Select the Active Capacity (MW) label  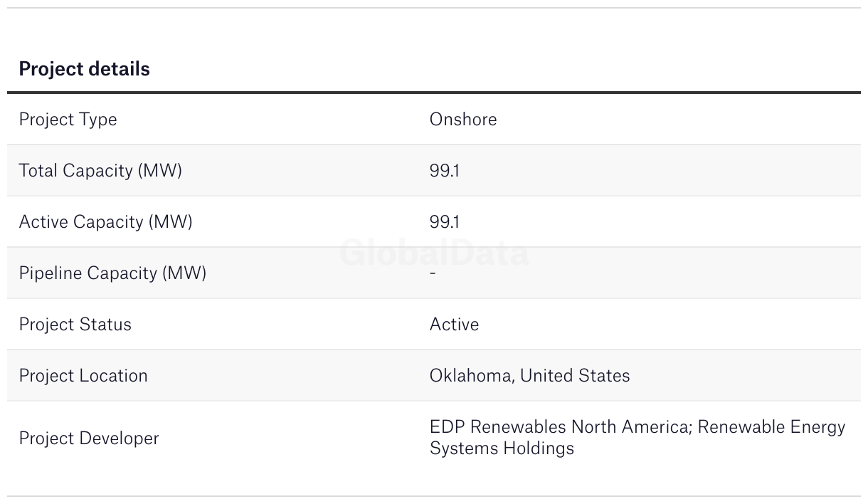coord(105,222)
